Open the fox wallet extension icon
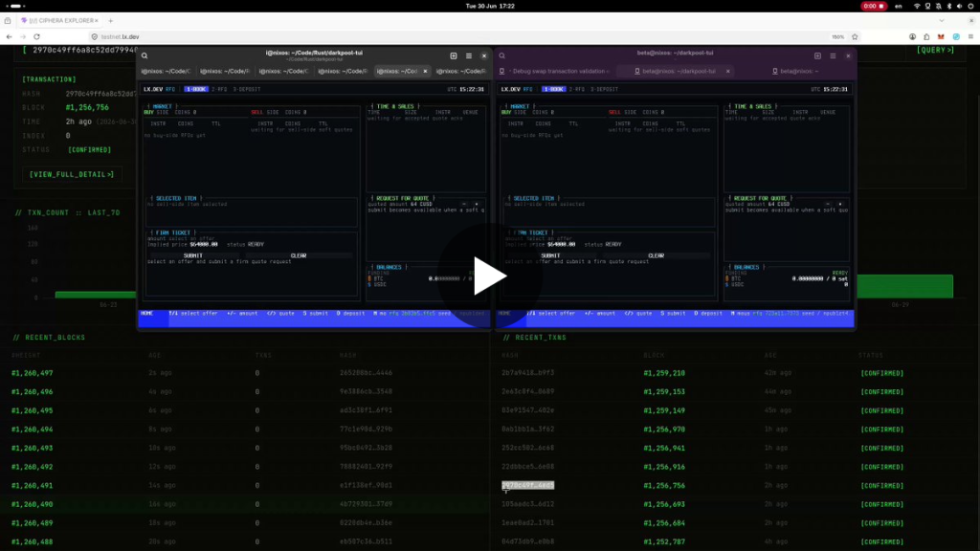This screenshot has width=980, height=551. pyautogui.click(x=941, y=37)
